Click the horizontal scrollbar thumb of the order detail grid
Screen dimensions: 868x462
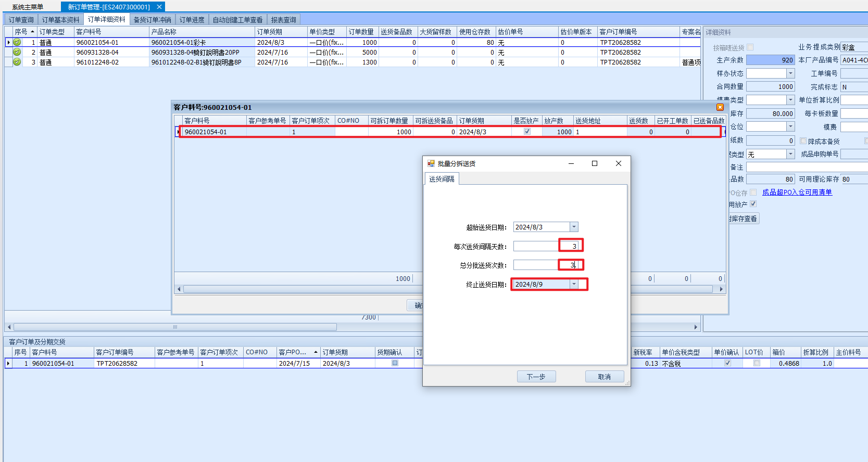pyautogui.click(x=175, y=327)
